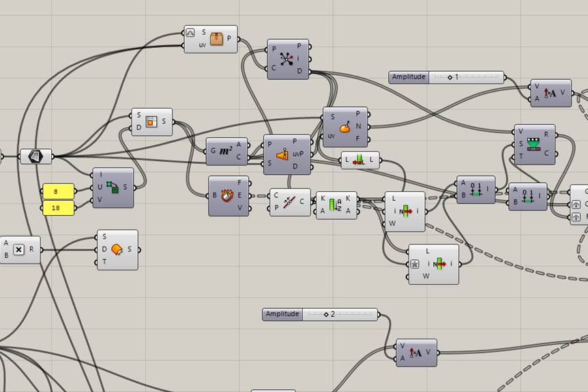Select the Divide Domain² green grid icon
The height and width of the screenshot is (392, 588).
[113, 187]
